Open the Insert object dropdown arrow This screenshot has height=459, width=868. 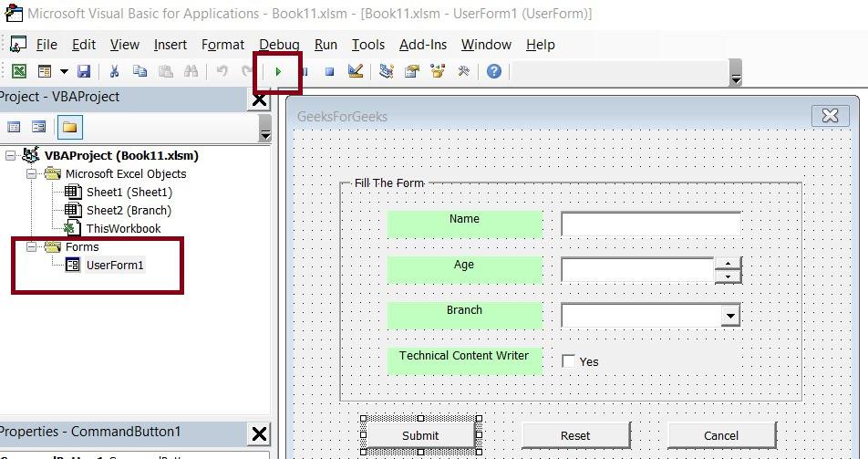tap(64, 71)
